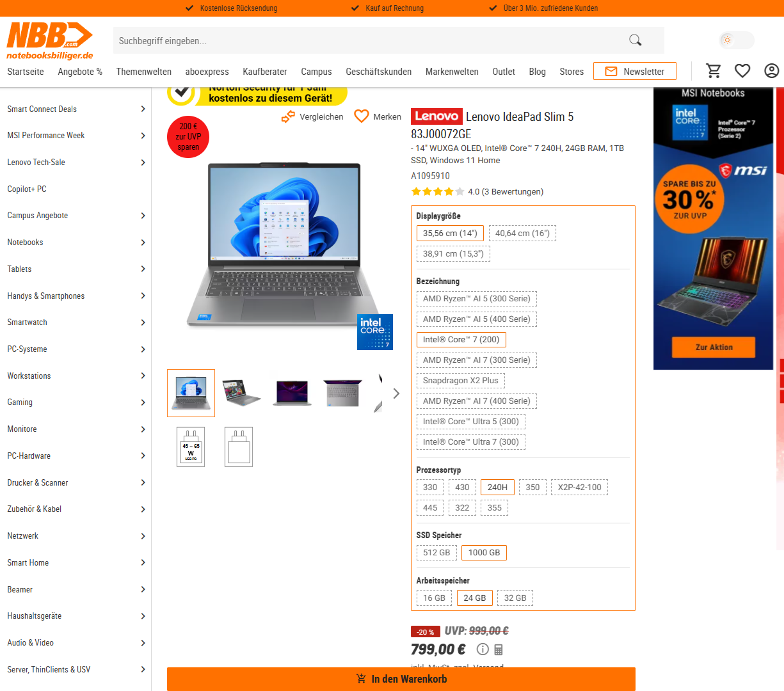Expand Audio & Video category chevron
Image resolution: width=784 pixels, height=691 pixels.
coord(143,643)
